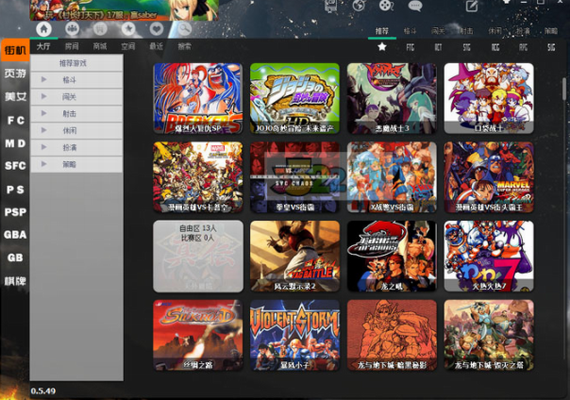Screen dimensions: 570x400
Task: Expand the 休闲 category arrow
Action: tap(44, 130)
